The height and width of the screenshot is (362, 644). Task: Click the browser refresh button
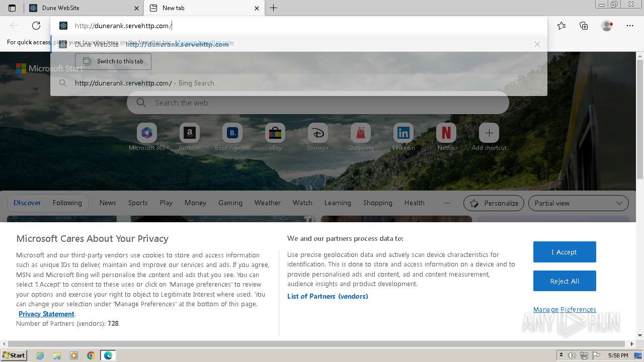tap(36, 26)
